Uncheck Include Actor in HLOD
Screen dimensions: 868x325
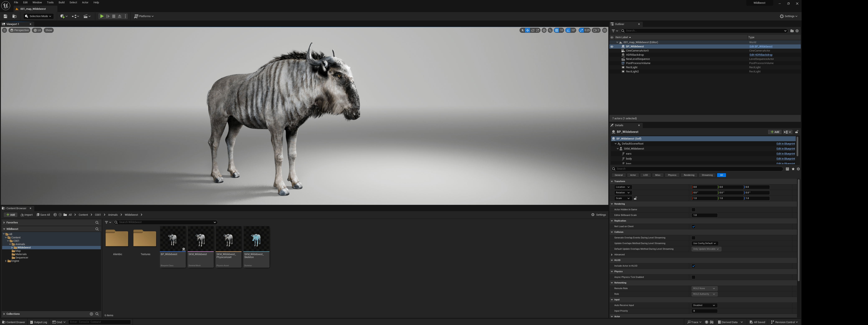point(693,266)
